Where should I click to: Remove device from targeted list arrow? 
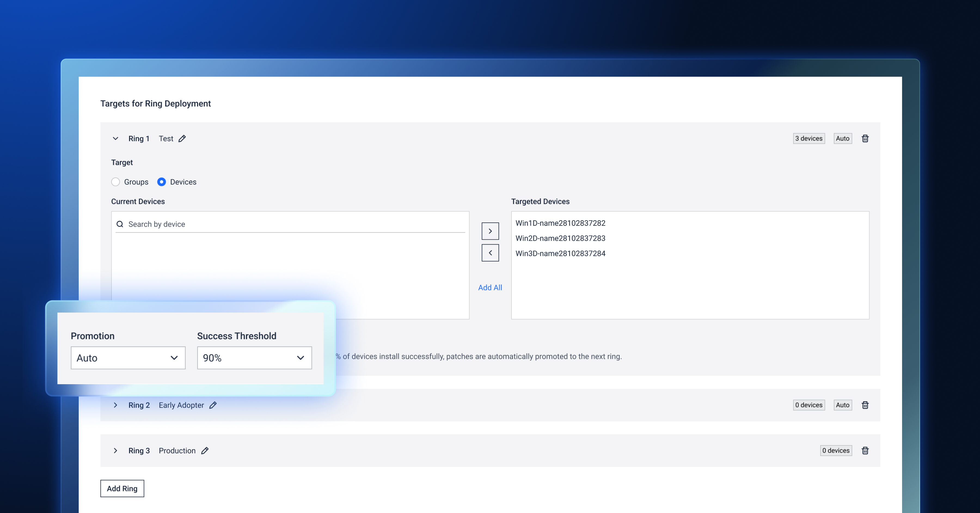tap(490, 253)
